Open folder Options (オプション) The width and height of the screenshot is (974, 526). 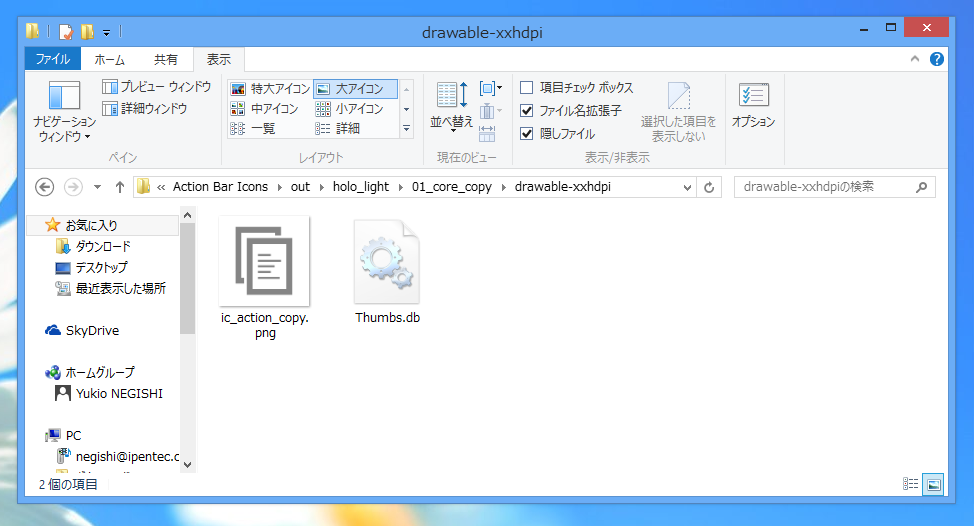tap(753, 104)
